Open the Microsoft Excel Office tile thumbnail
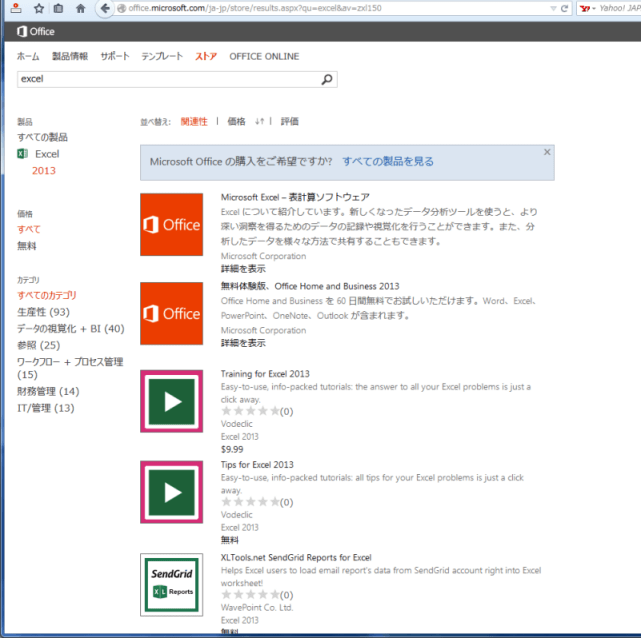Screen dimensions: 641x638 click(x=171, y=224)
